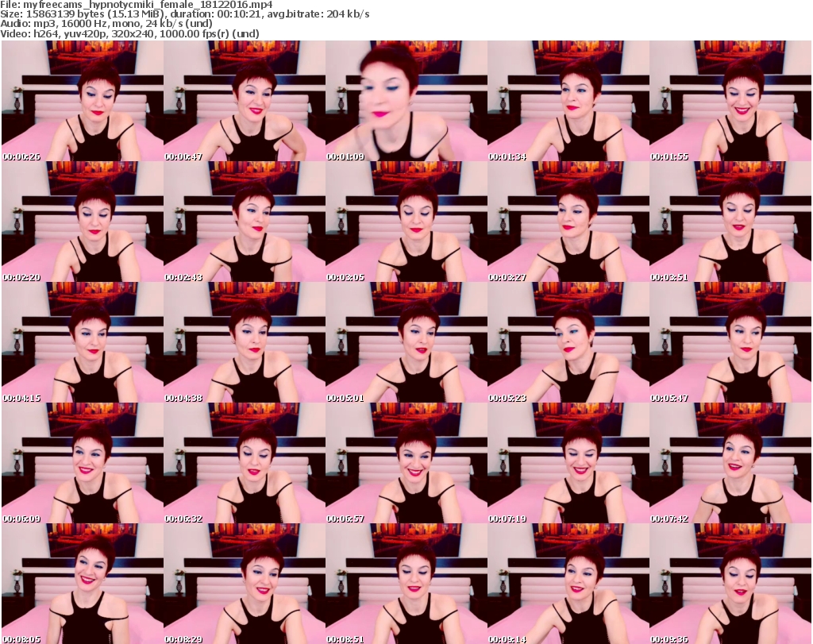Select the blurred thumbnail stamped 00:01:09
This screenshot has width=813, height=644.
(x=406, y=101)
